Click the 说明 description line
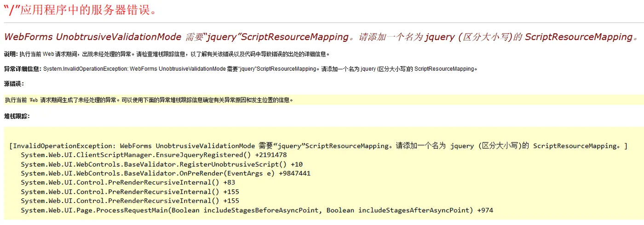 point(167,54)
